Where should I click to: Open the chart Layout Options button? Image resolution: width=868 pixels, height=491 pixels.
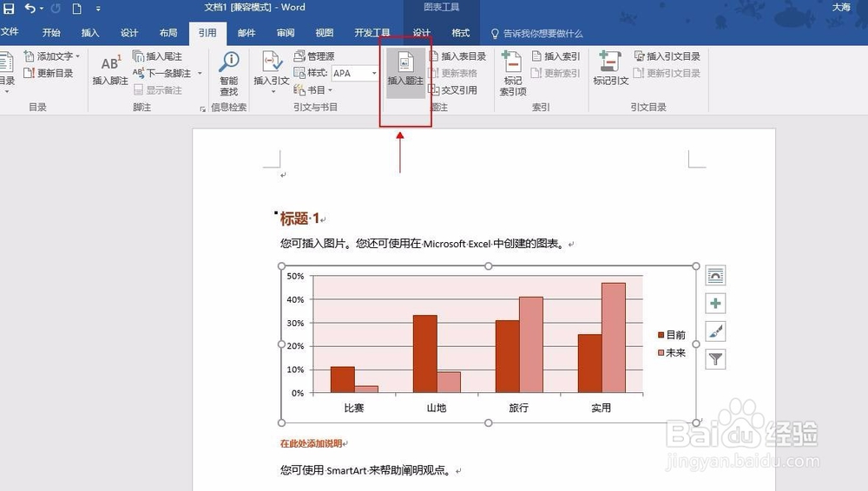715,276
